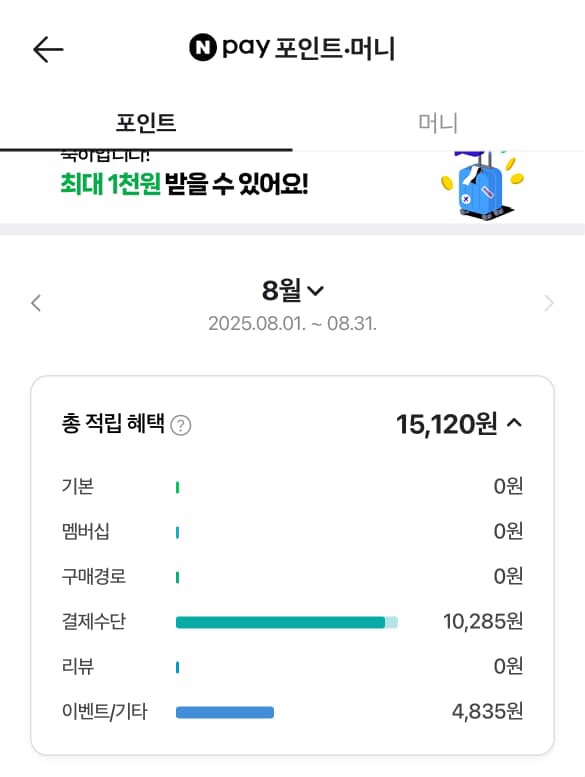Tap the 멤버십 row label
The width and height of the screenshot is (585, 777).
click(x=85, y=531)
